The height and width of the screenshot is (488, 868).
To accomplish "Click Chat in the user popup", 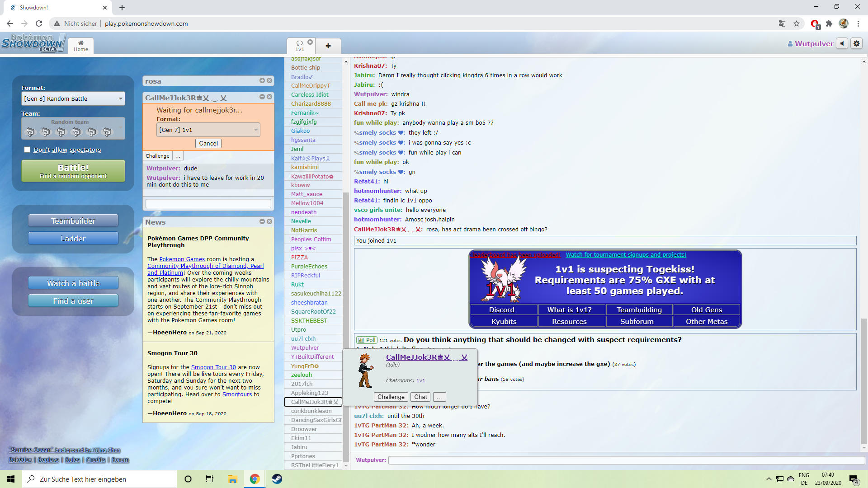I will click(420, 397).
